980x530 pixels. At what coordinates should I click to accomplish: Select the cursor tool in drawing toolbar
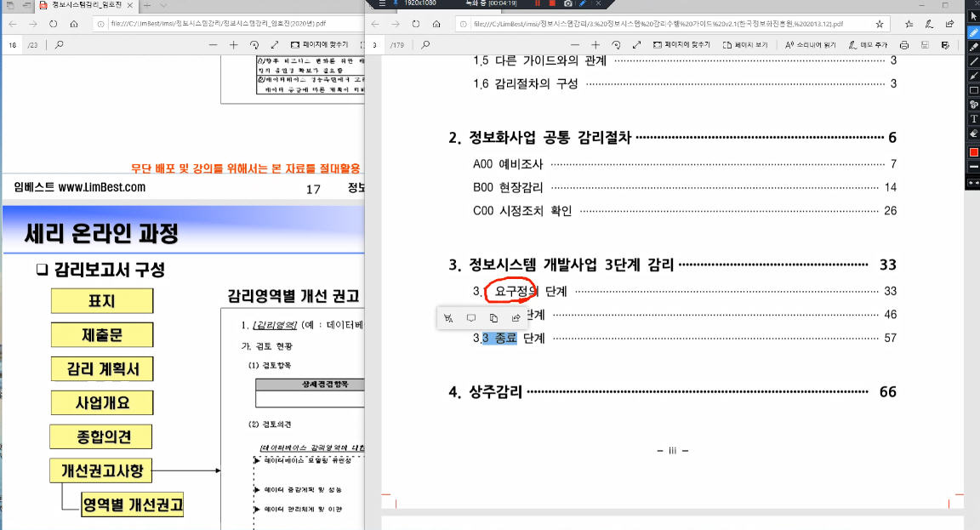pyautogui.click(x=973, y=17)
